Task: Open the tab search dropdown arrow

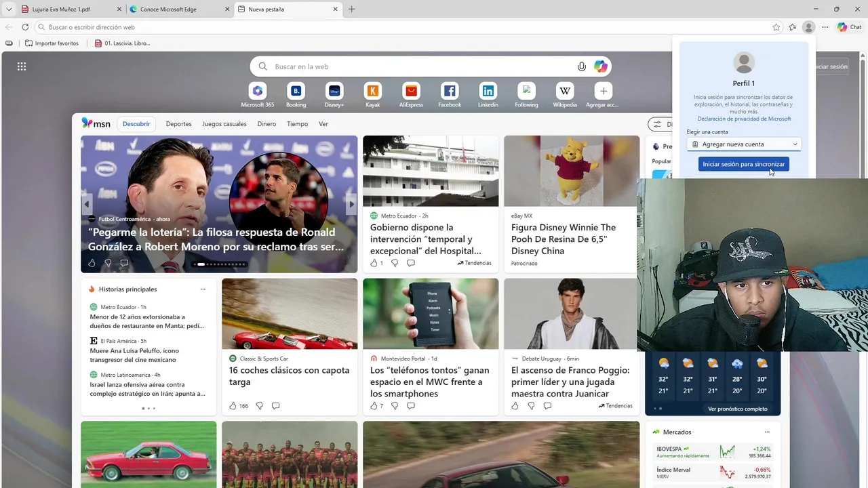Action: [x=8, y=9]
